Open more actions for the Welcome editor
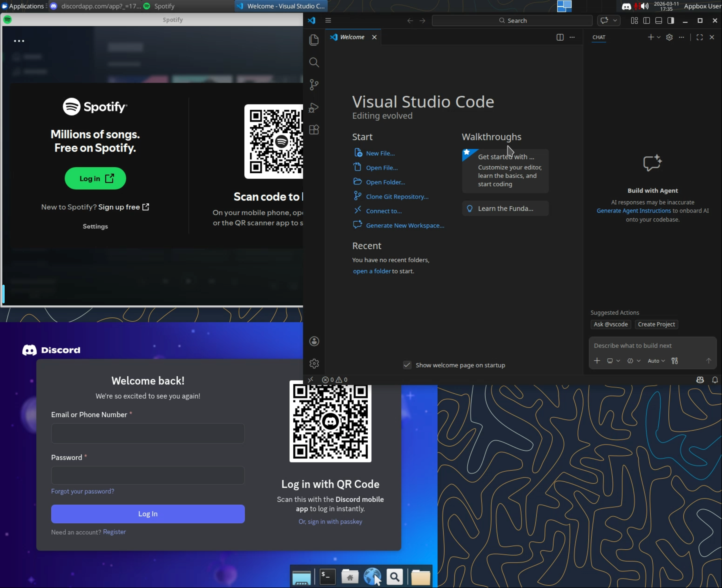Viewport: 722px width, 588px height. pos(572,37)
